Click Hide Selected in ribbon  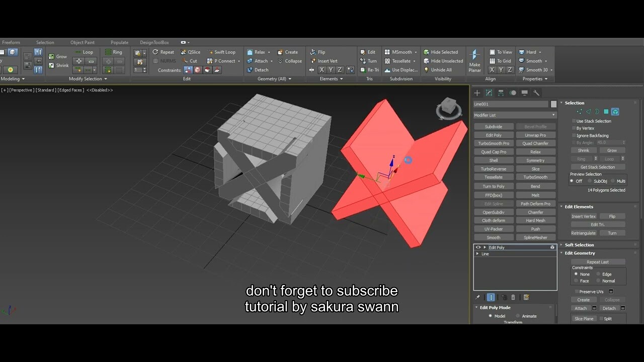coord(441,52)
